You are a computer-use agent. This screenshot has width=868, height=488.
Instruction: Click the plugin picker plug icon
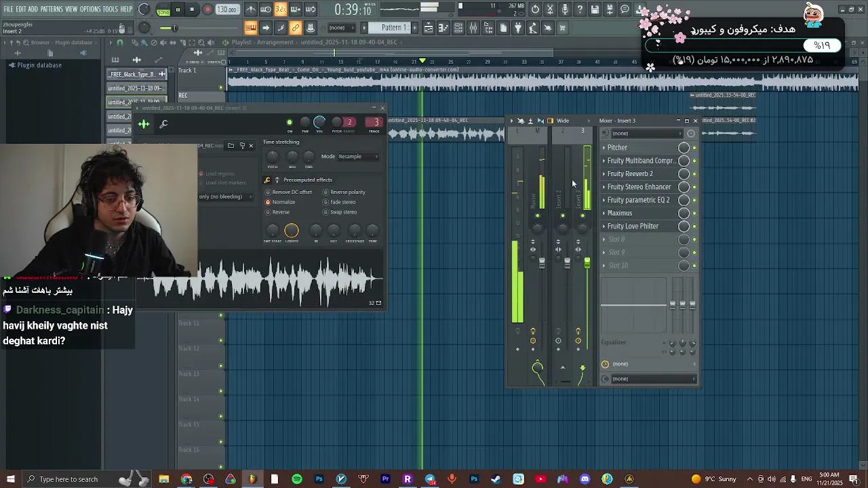[x=518, y=28]
